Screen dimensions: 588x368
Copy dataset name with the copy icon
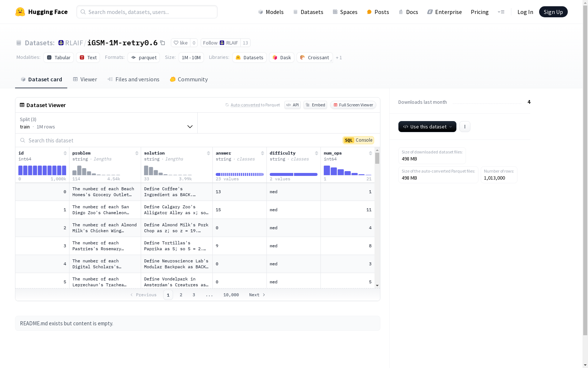coord(162,43)
